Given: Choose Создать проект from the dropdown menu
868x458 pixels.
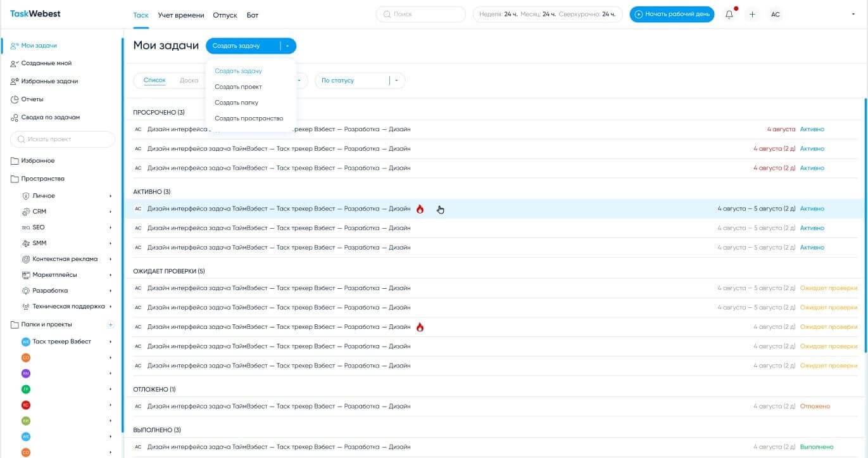Looking at the screenshot, I should 238,87.
